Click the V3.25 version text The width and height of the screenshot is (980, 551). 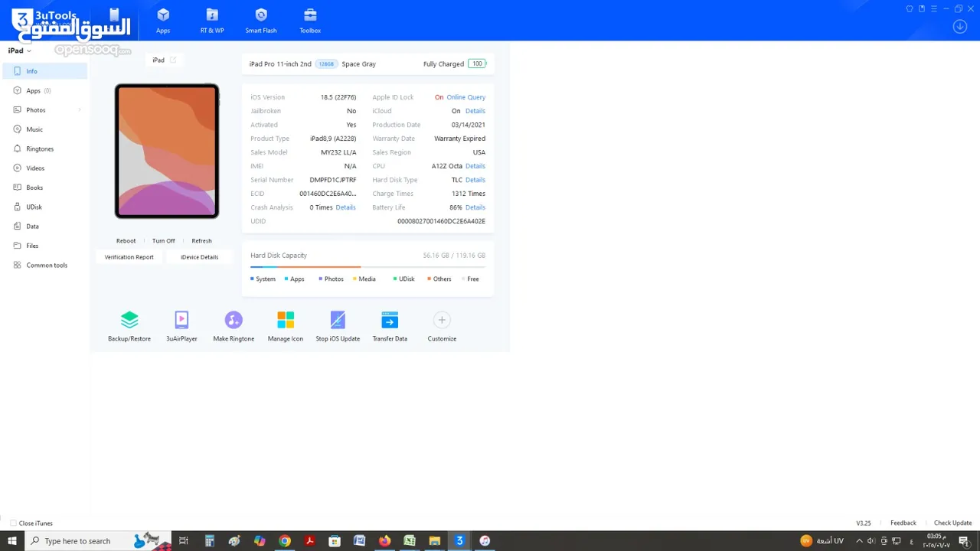tap(863, 523)
